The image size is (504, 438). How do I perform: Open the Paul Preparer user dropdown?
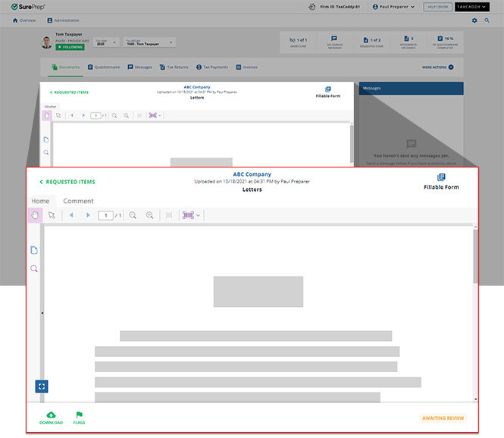click(x=393, y=7)
